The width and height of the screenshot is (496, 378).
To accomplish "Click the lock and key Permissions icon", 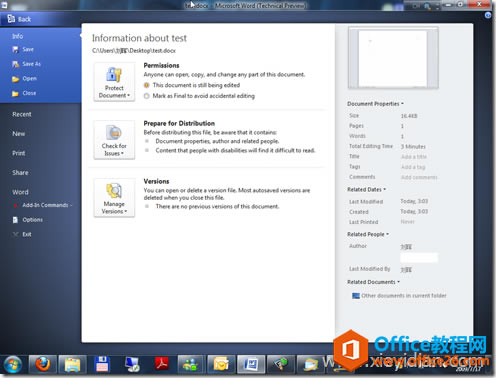I will coord(114,74).
